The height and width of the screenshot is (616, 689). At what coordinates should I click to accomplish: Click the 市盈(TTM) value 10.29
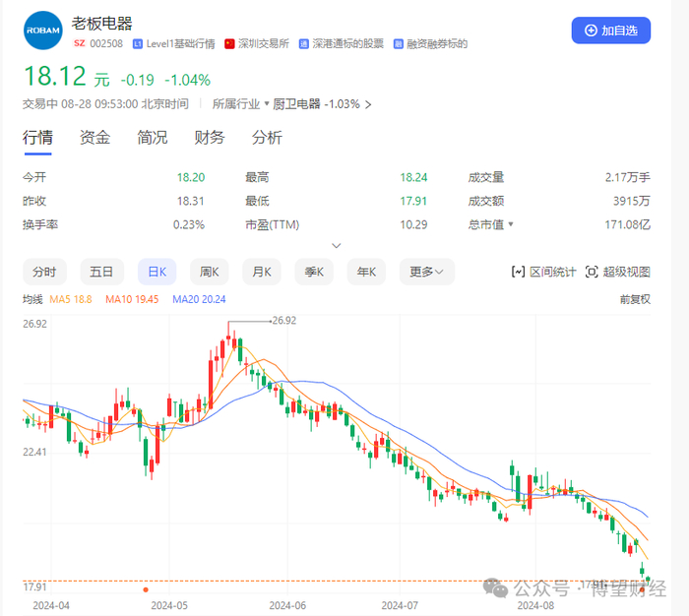413,225
